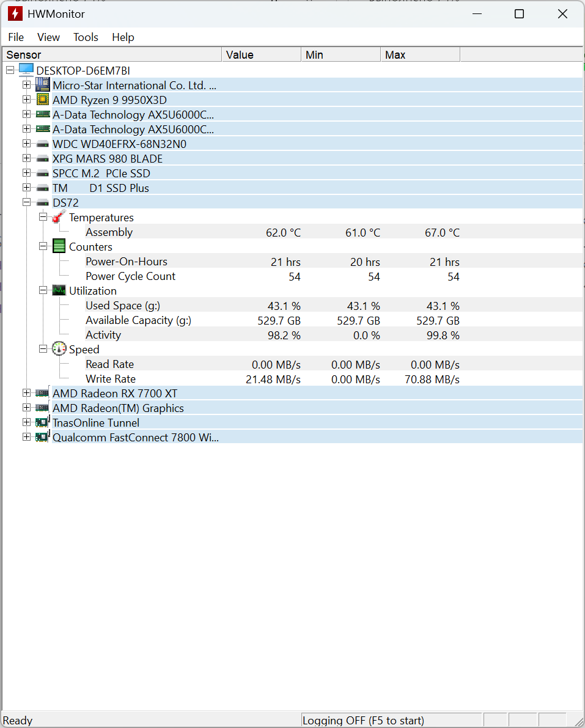Click the 70.88 MB/s max write value

432,380
